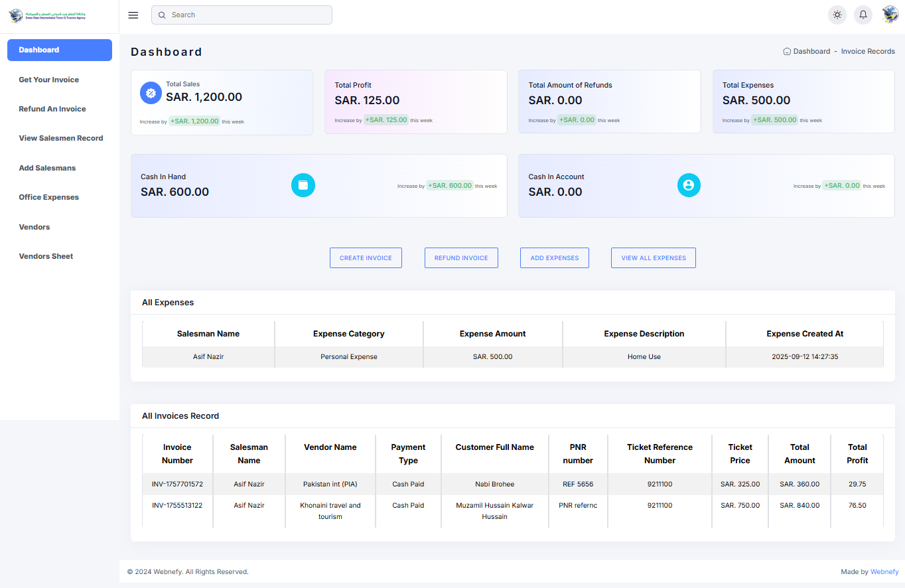Go to Refund An Invoice page
The width and height of the screenshot is (905, 588).
(x=52, y=109)
